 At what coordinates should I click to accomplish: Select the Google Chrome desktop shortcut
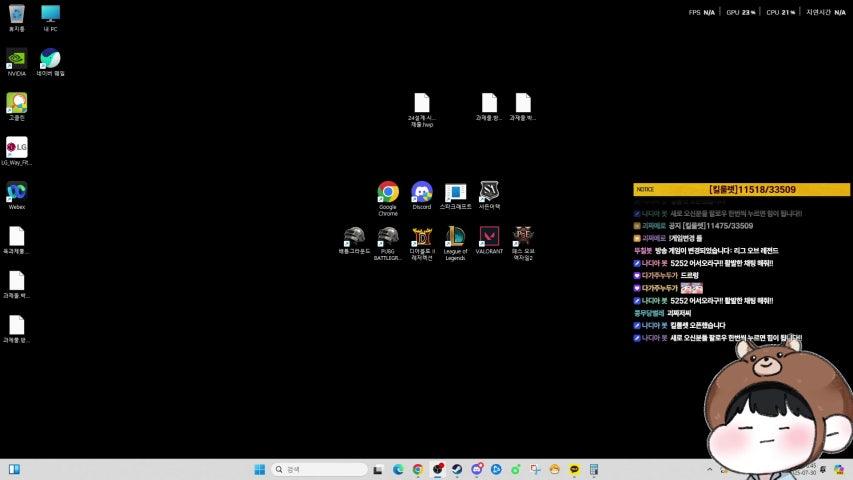pyautogui.click(x=388, y=199)
